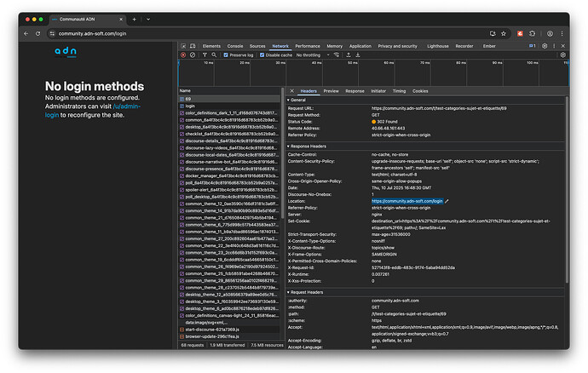Select the '69' request row
This screenshot has width=588, height=373.
tap(229, 99)
